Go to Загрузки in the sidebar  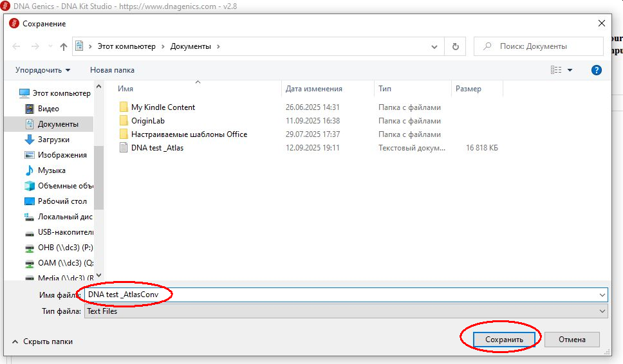[53, 140]
